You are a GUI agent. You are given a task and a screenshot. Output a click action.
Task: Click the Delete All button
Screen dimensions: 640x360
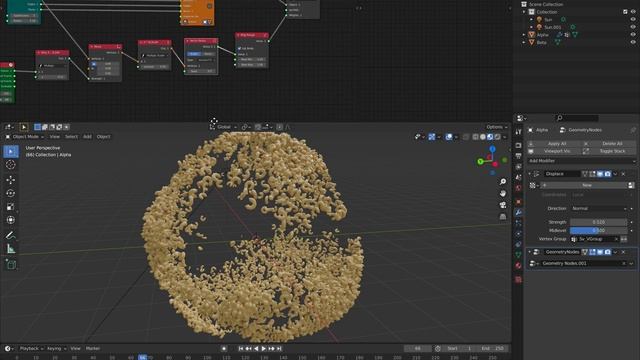(609, 144)
